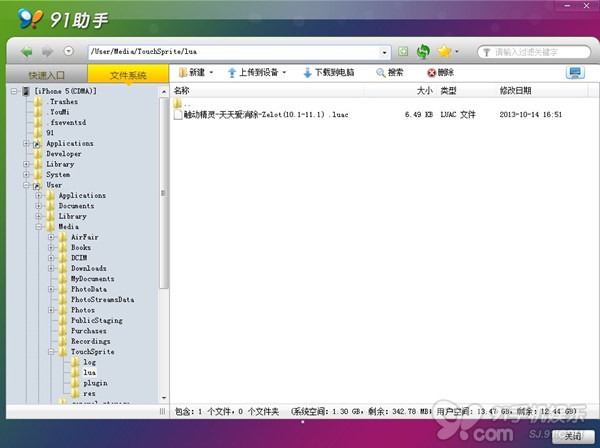Select the 文件系统 tab
Image resolution: width=600 pixels, height=448 pixels.
pos(128,74)
